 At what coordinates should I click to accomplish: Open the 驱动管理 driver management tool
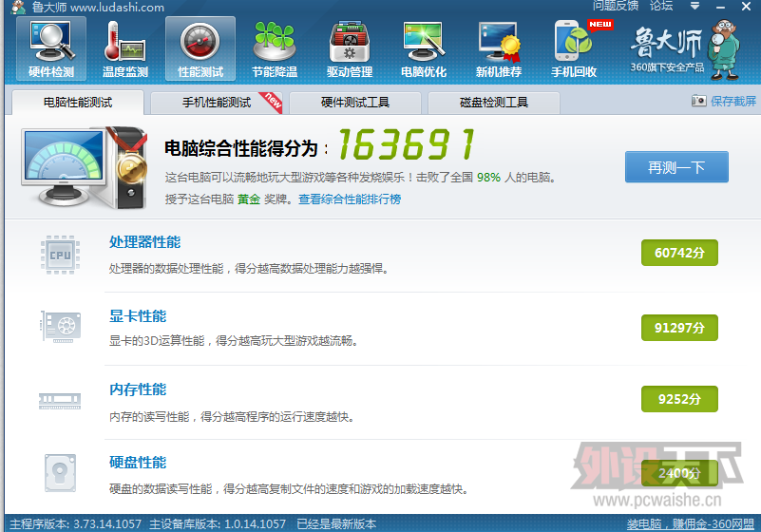click(x=350, y=48)
